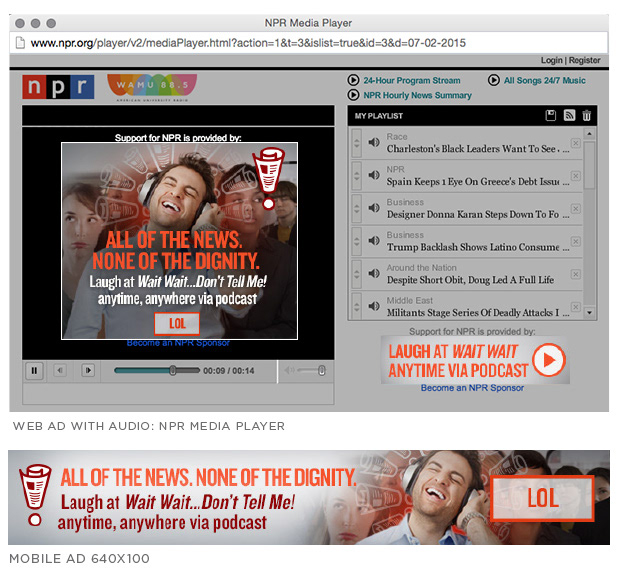
Task: Skip to previous track in player
Action: coord(60,370)
